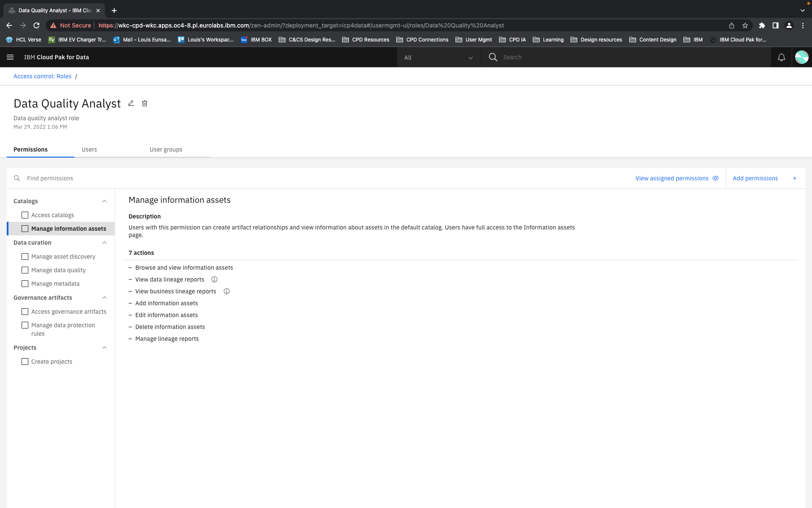Click info icon next to data lineage reports
812x508 pixels.
[214, 279]
